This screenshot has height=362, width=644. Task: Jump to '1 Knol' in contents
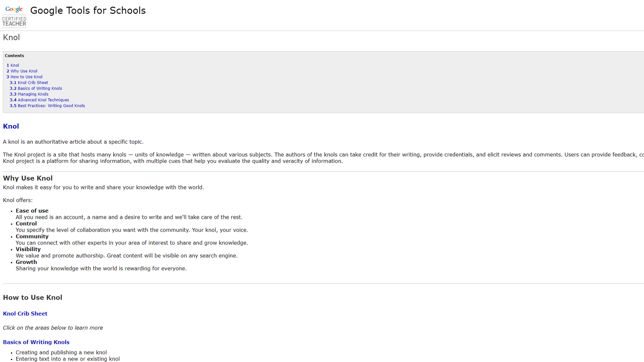coord(13,65)
